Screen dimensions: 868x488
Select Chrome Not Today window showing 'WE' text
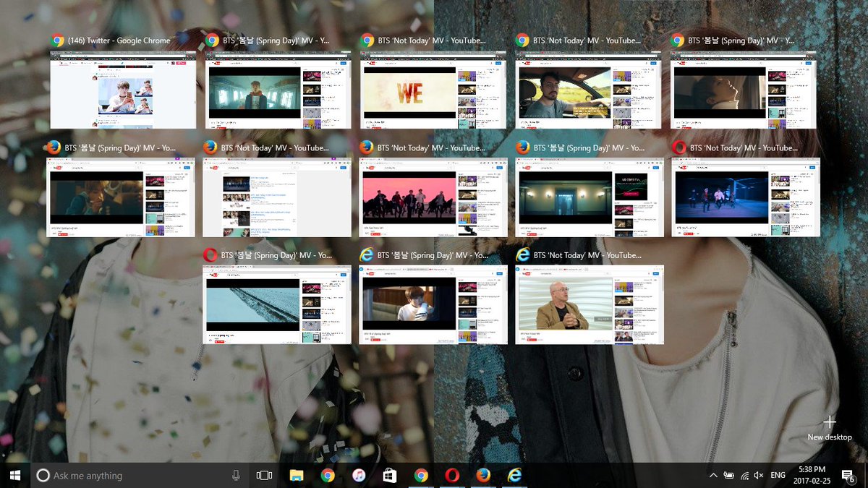[435, 90]
